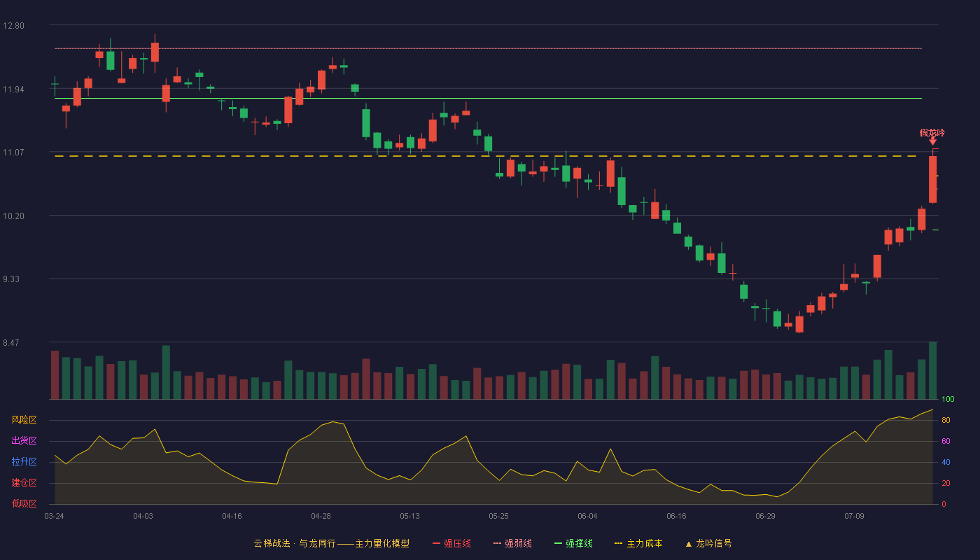
Task: Toggle the 强撑线 legend entry
Action: [573, 543]
